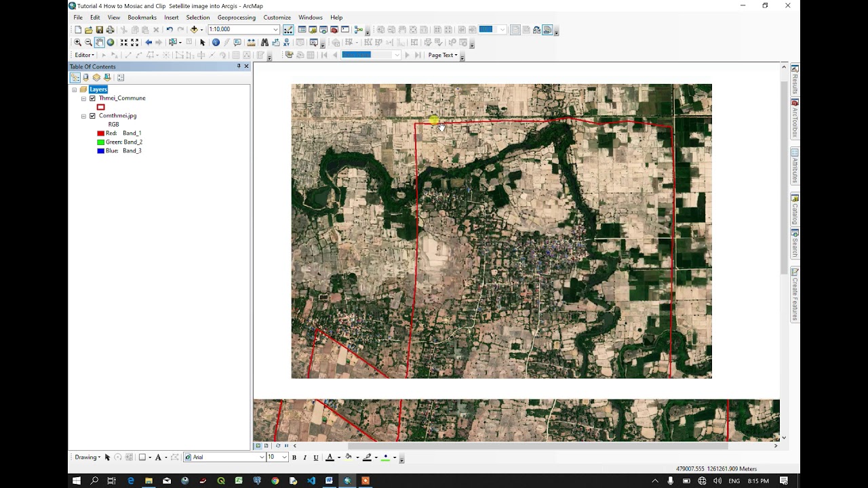Viewport: 868px width, 488px height.
Task: Open the Arial font dropdown
Action: point(262,457)
